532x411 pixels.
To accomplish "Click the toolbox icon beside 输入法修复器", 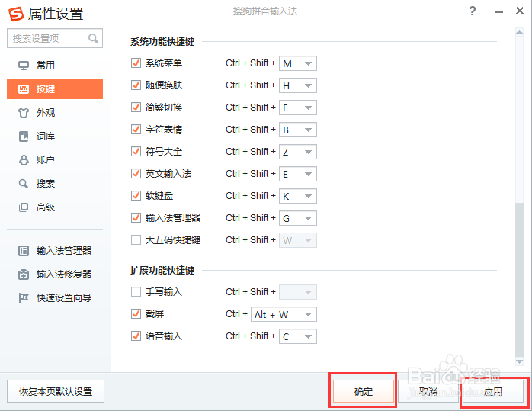I will pos(24,275).
